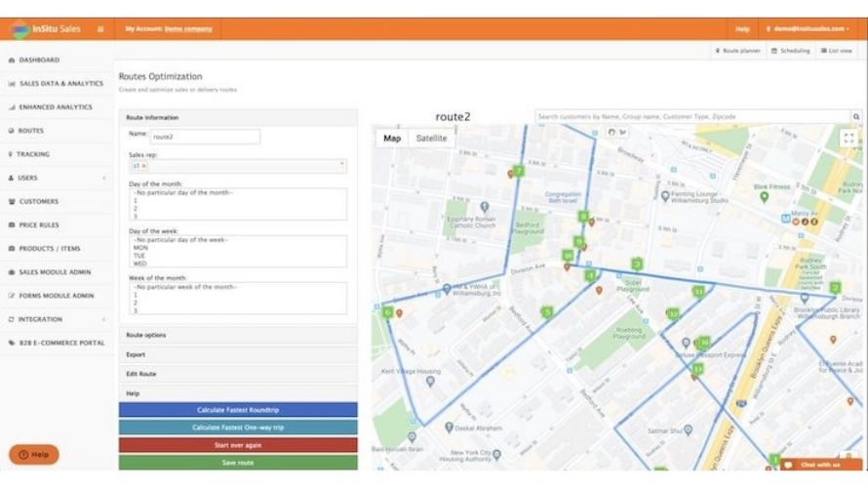This screenshot has height=488, width=868.
Task: Toggle the hamburger sidebar menu icon
Action: point(100,29)
